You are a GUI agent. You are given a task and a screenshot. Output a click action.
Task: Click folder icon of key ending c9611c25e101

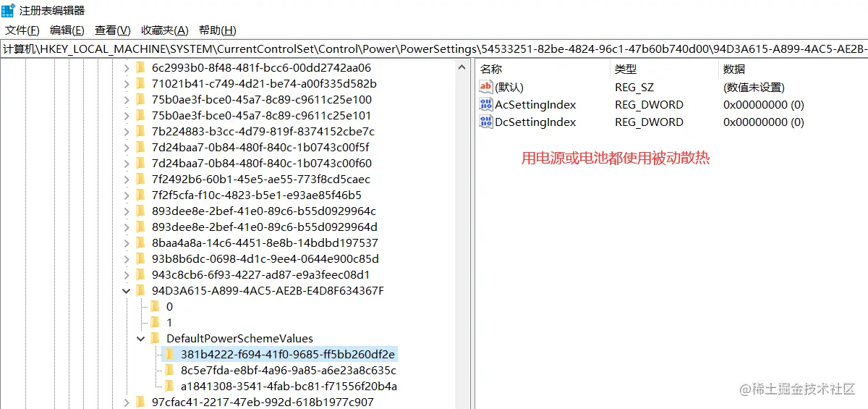coord(140,115)
